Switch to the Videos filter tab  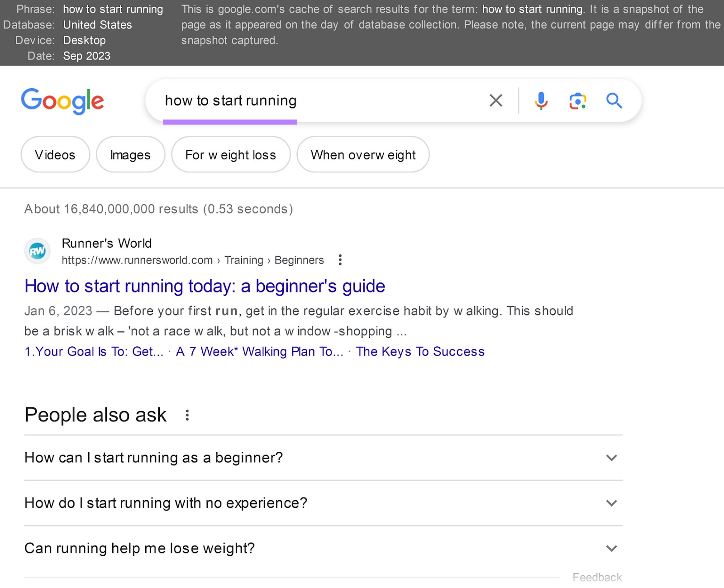tap(55, 154)
